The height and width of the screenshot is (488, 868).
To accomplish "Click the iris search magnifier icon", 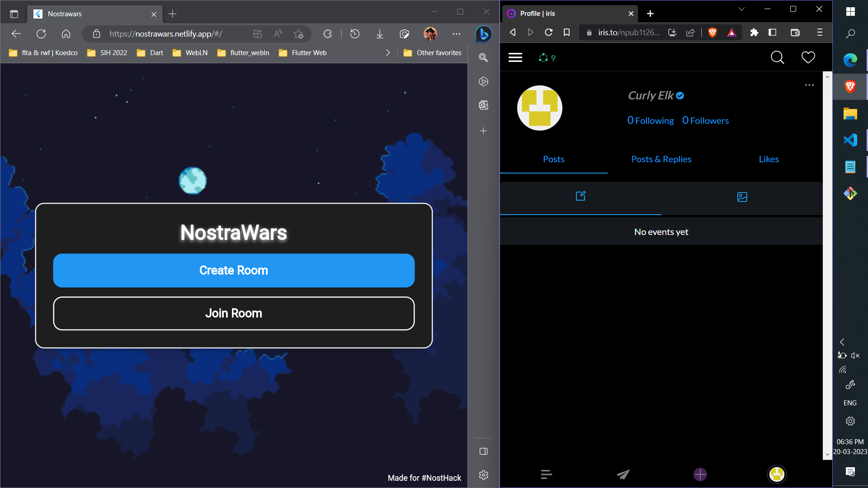I will click(777, 57).
